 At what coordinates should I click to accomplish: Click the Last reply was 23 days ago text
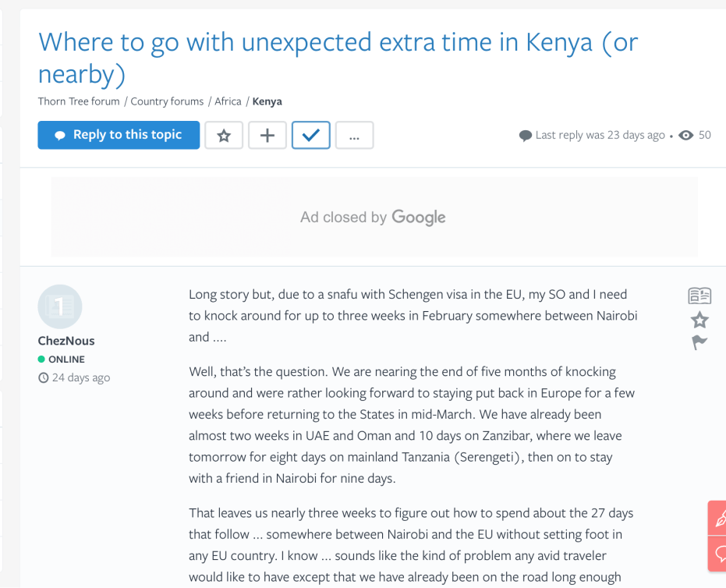[x=600, y=135]
